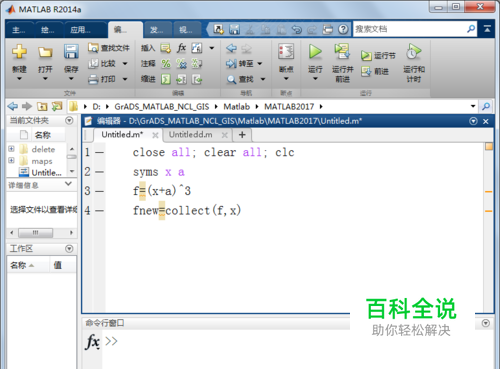Image resolution: width=500 pixels, height=369 pixels.
Task: Click the address bar search folder icon
Action: (486, 106)
